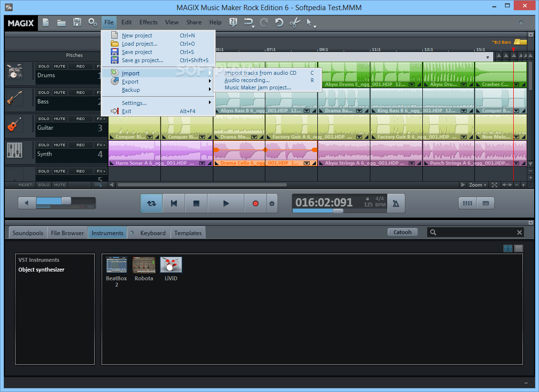Click the redo arrow icon in the toolbar
This screenshot has width=539, height=392.
click(264, 23)
